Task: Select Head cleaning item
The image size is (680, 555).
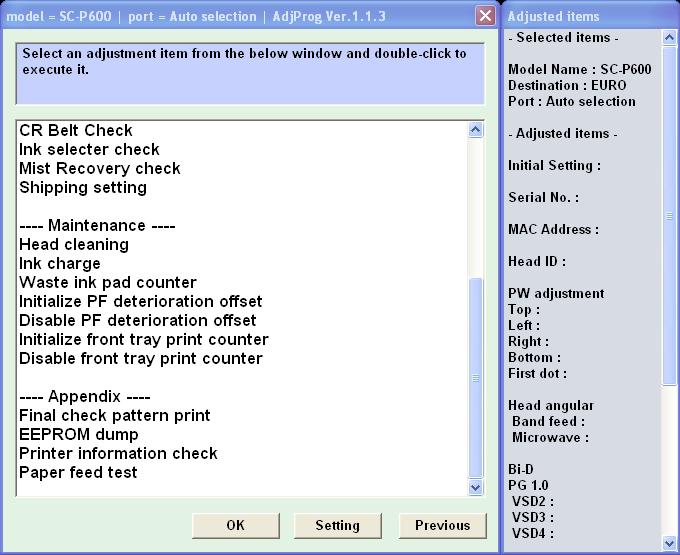Action: click(x=74, y=245)
